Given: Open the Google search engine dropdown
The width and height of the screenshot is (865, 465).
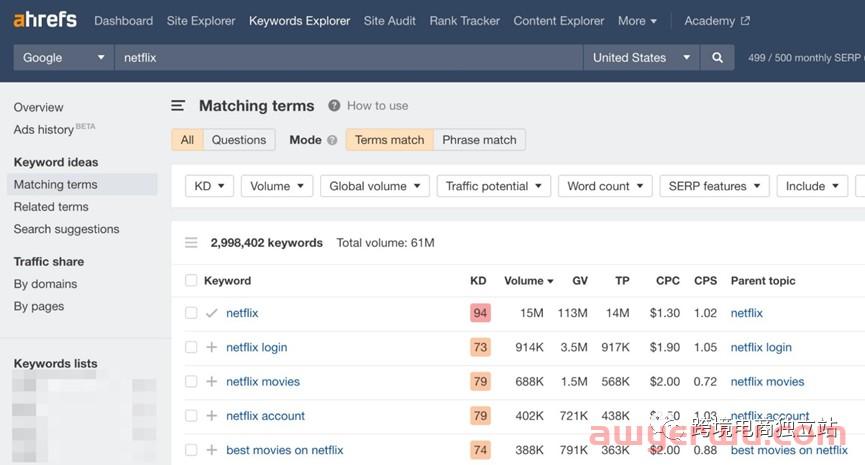Looking at the screenshot, I should 63,57.
